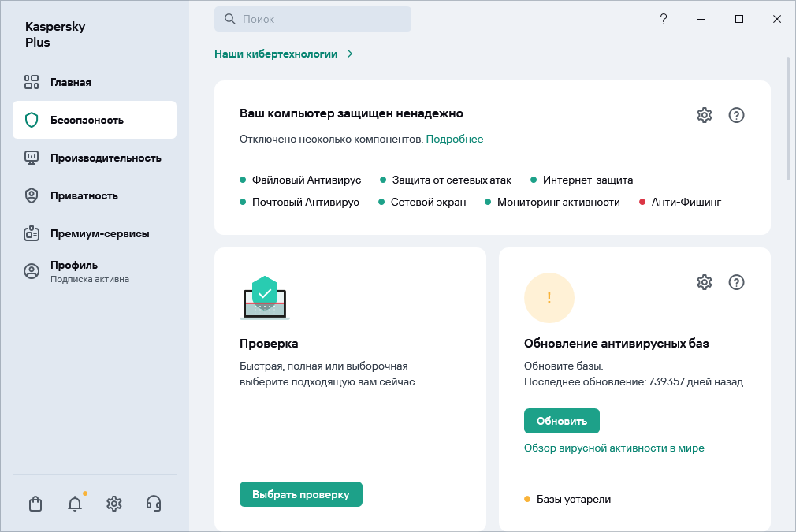Click the Поиск search field
Image resolution: width=796 pixels, height=532 pixels.
click(x=313, y=18)
